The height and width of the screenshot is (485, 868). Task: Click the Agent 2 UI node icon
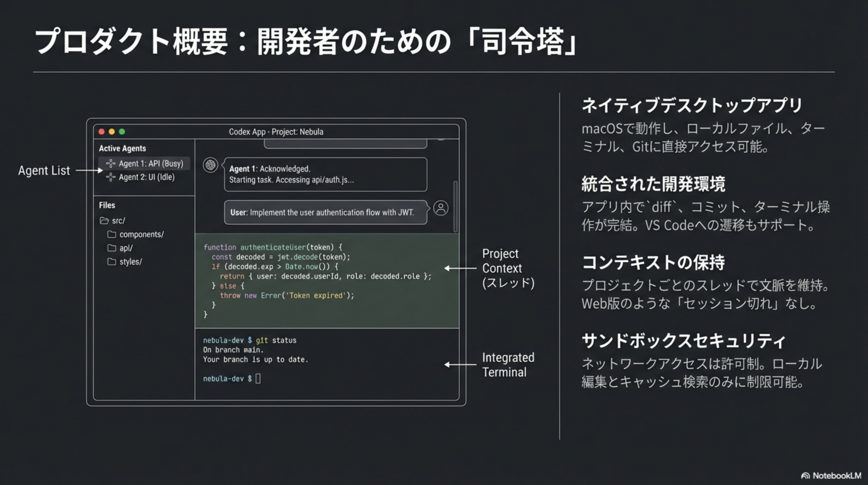[110, 177]
